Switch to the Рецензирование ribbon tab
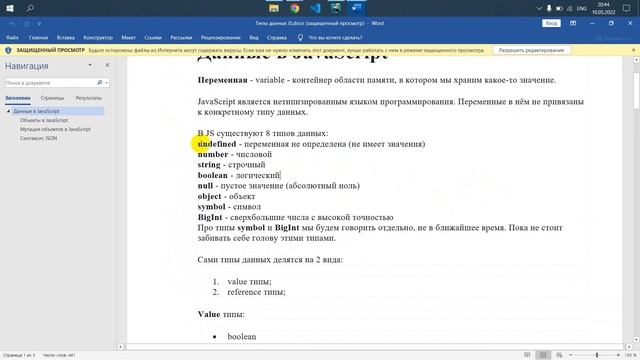This screenshot has width=640, height=360. [220, 38]
